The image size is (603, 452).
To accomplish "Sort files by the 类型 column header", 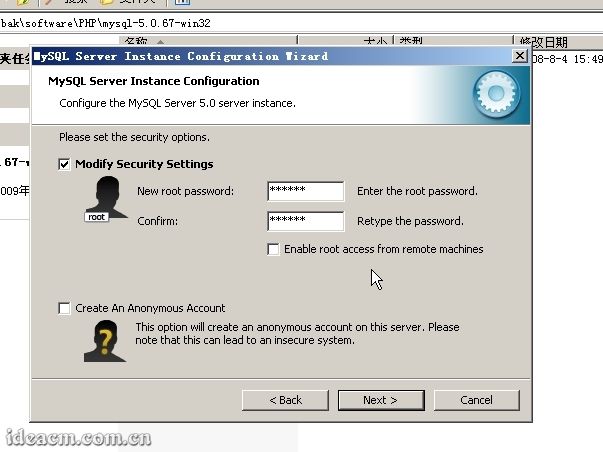I will (410, 42).
